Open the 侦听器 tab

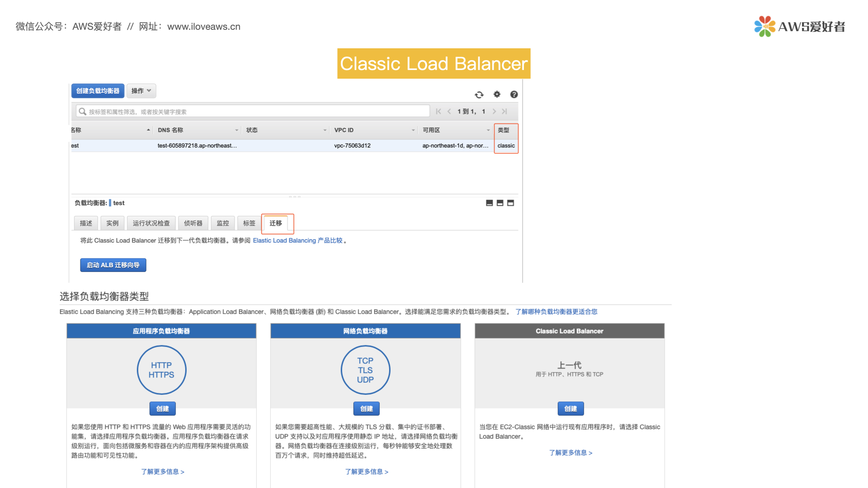pos(193,223)
